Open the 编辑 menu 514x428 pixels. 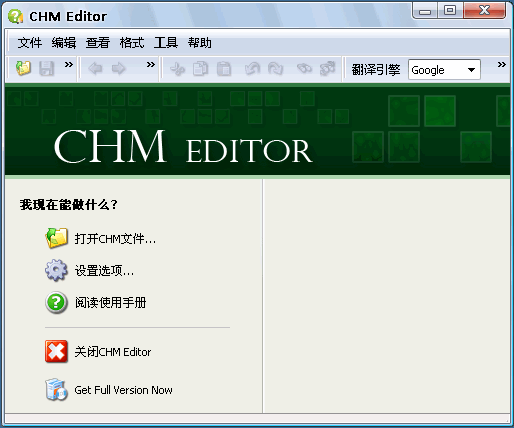(x=64, y=43)
